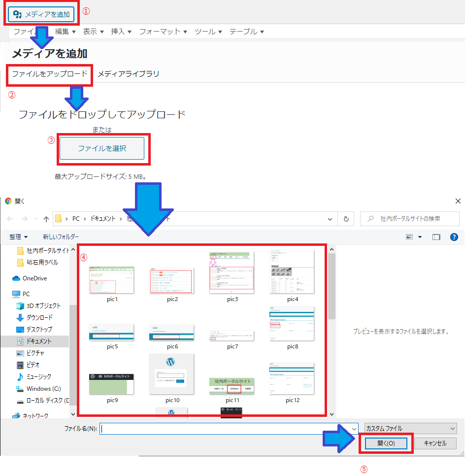Click the refresh icon beside address bar

click(x=346, y=219)
